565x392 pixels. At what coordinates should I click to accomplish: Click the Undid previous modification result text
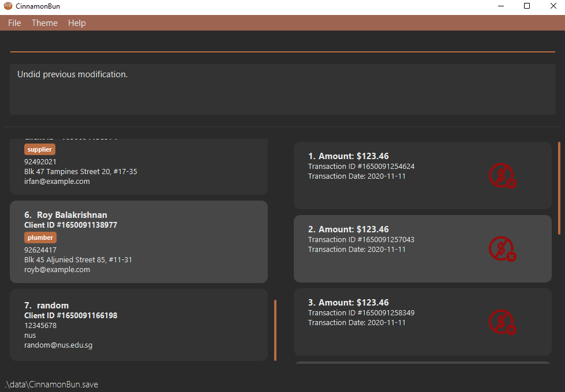click(72, 74)
